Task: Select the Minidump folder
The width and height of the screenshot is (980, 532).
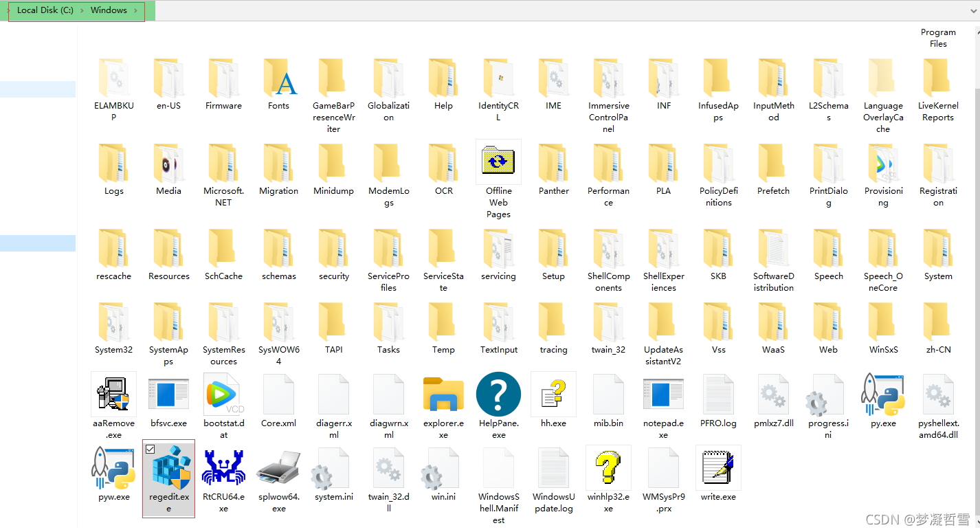Action: point(333,169)
